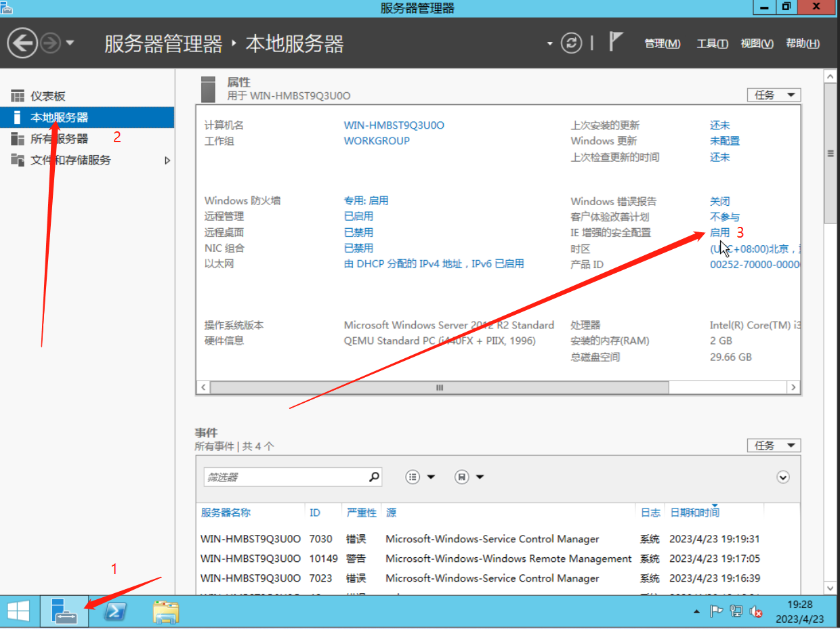Click the filter search magnifier icon
Image resolution: width=840 pixels, height=629 pixels.
point(374,477)
